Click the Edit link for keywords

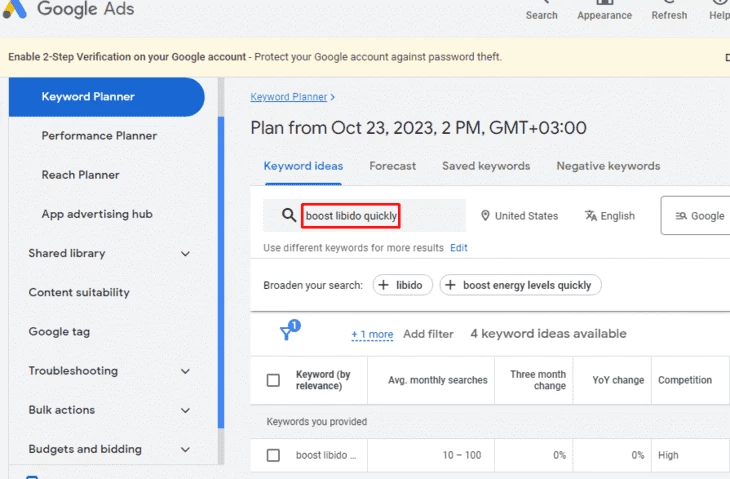pyautogui.click(x=459, y=248)
